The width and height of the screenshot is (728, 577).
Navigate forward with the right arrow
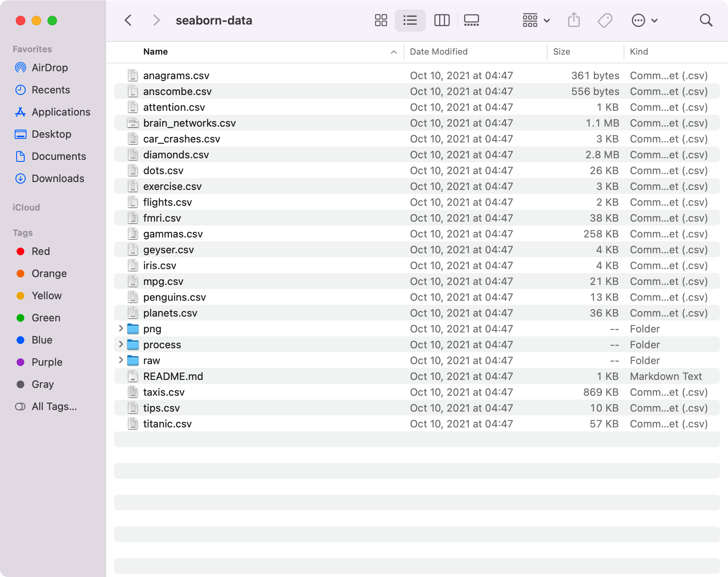click(155, 20)
